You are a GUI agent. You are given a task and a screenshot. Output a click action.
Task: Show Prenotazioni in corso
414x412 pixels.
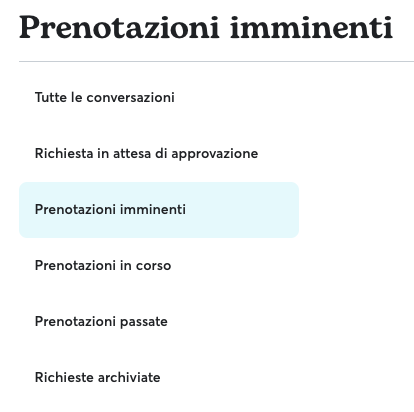159,266
